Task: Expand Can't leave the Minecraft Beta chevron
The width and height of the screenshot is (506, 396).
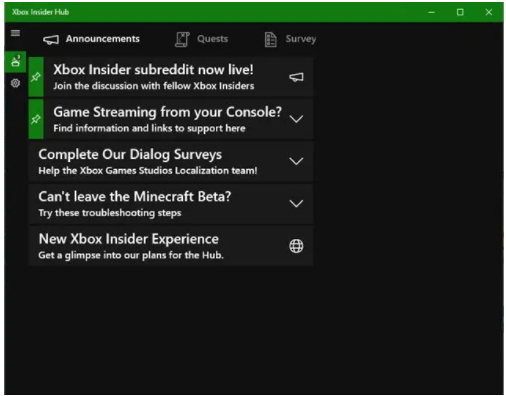Action: [296, 203]
